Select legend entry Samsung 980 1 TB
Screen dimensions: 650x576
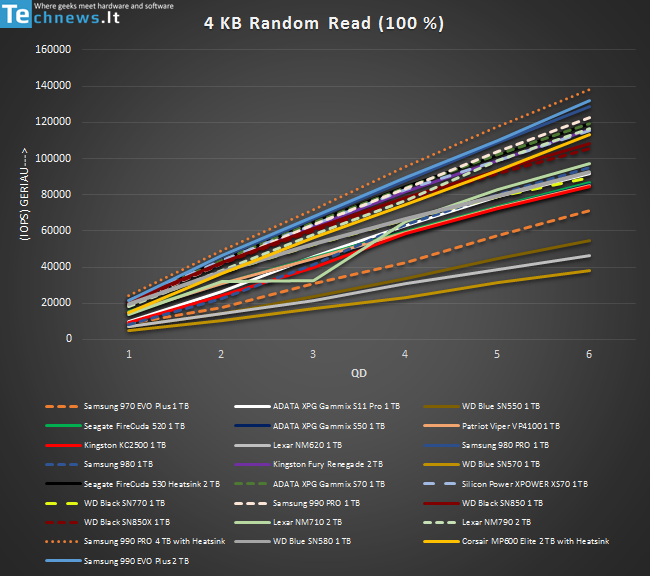point(99,464)
